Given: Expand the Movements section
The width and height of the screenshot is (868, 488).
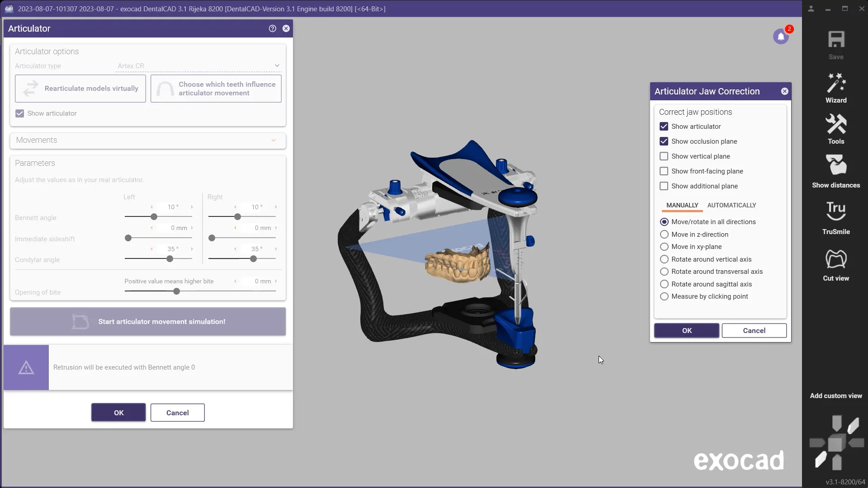Looking at the screenshot, I should coord(148,140).
